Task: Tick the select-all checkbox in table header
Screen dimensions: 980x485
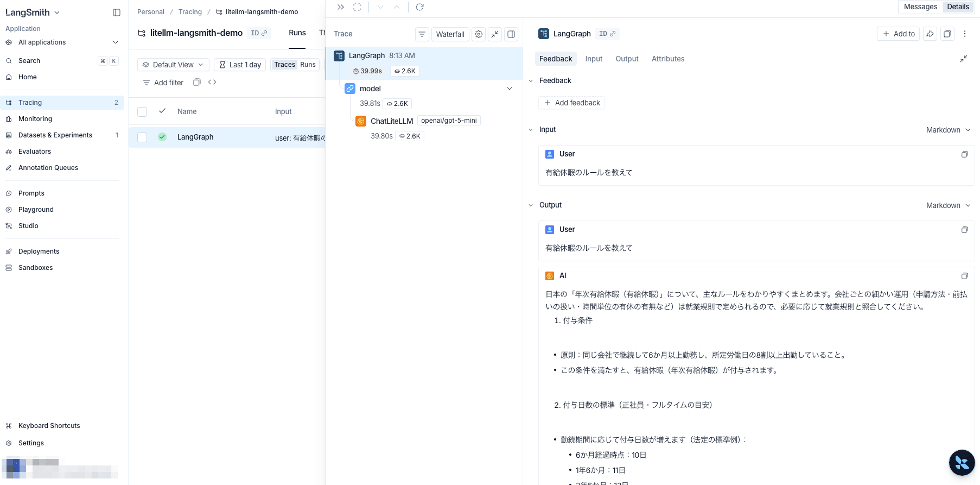Action: pos(142,112)
